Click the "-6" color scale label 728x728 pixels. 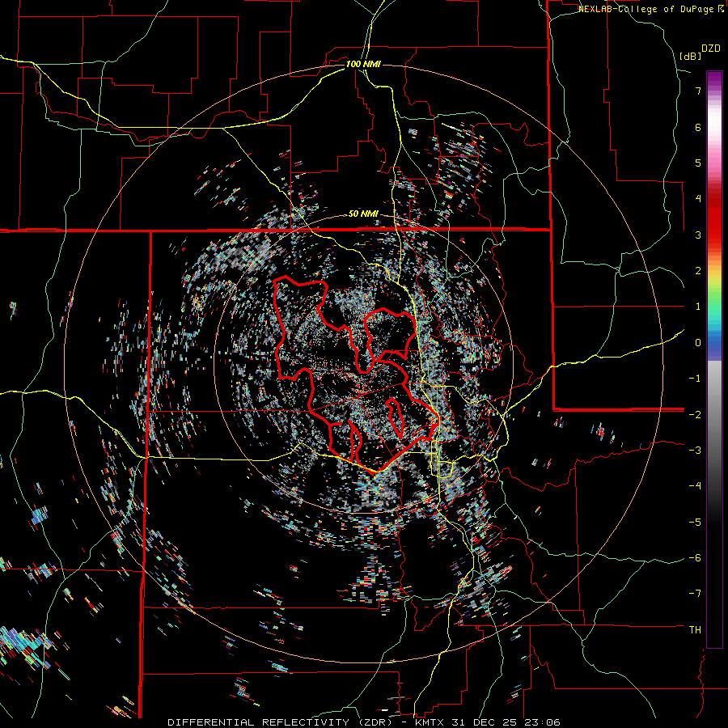(695, 558)
